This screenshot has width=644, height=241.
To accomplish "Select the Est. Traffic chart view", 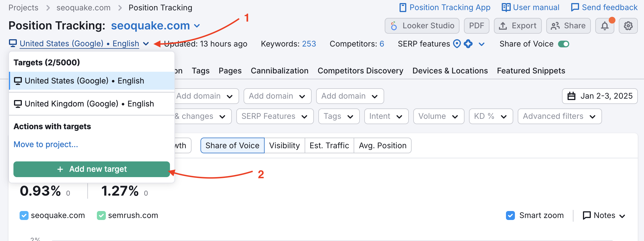I will point(329,145).
